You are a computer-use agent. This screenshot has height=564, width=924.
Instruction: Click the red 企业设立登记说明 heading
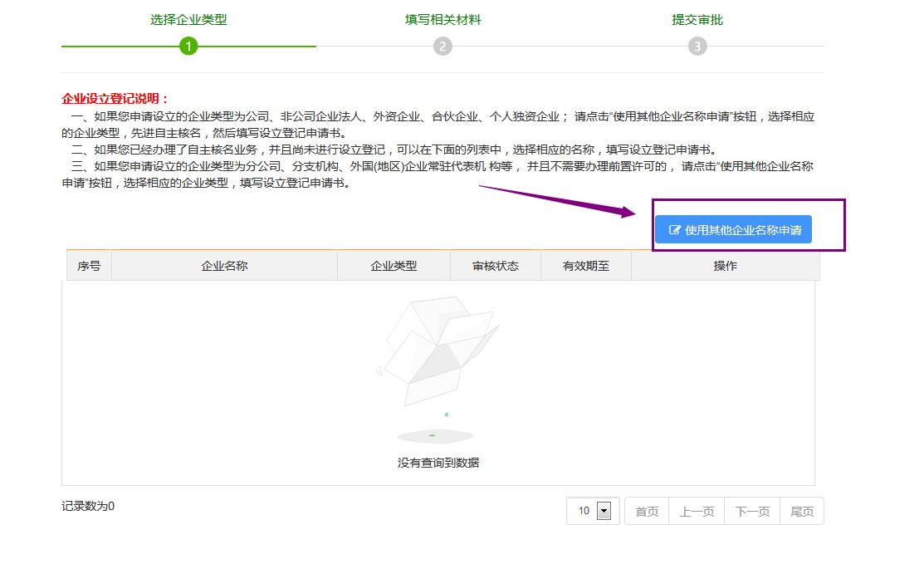[115, 99]
